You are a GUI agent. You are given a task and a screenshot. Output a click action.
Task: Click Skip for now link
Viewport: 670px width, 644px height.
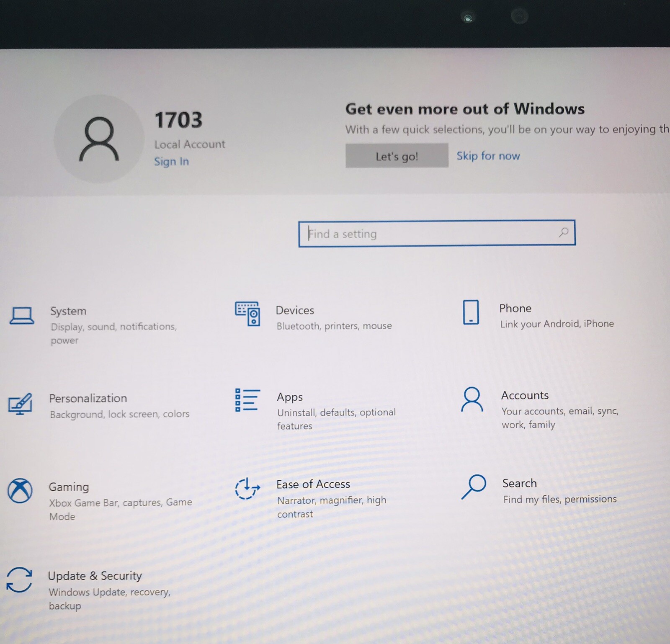488,156
